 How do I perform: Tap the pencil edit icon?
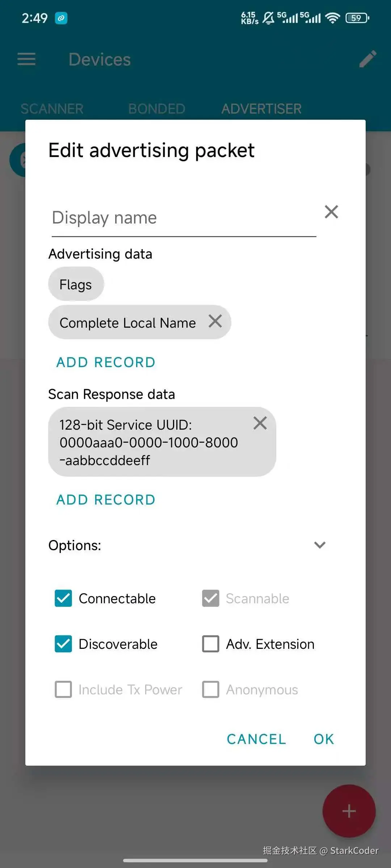click(367, 59)
